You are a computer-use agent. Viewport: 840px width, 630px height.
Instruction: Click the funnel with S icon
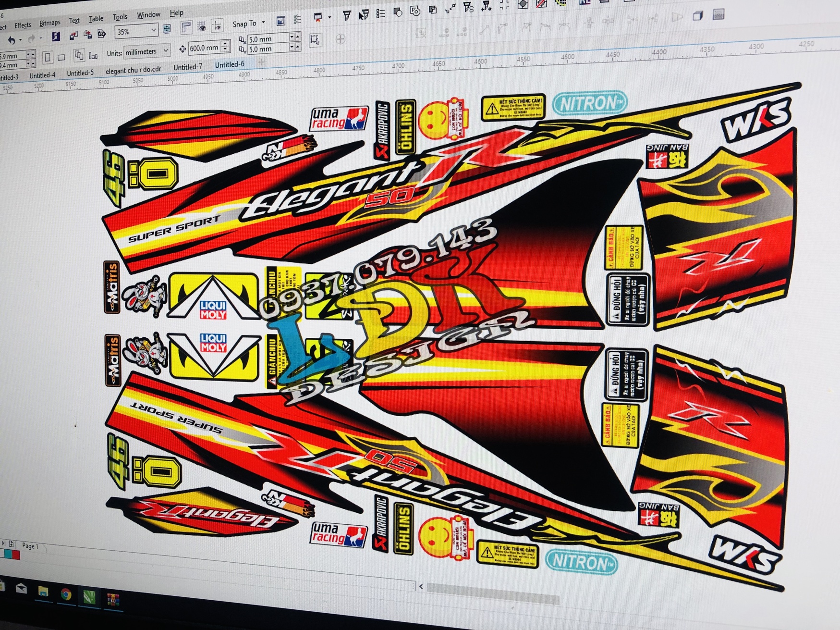(468, 7)
